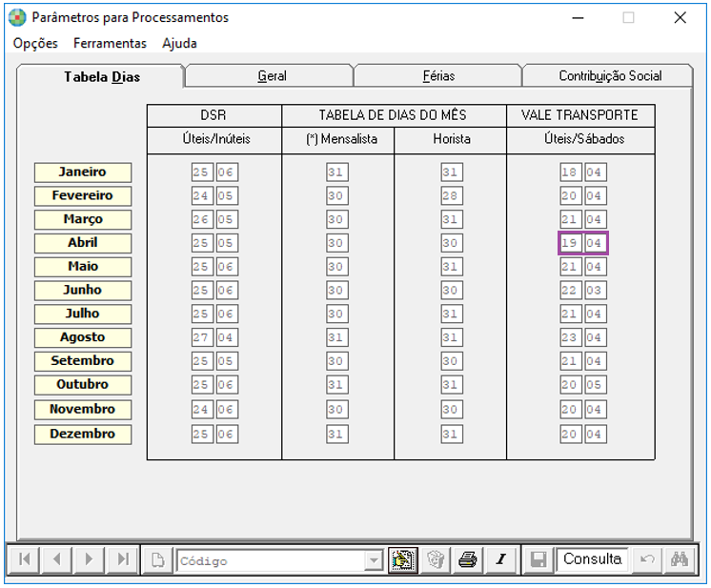Viewport: 711px width, 588px height.
Task: Select Fevereiro Horista field 28
Action: [452, 196]
